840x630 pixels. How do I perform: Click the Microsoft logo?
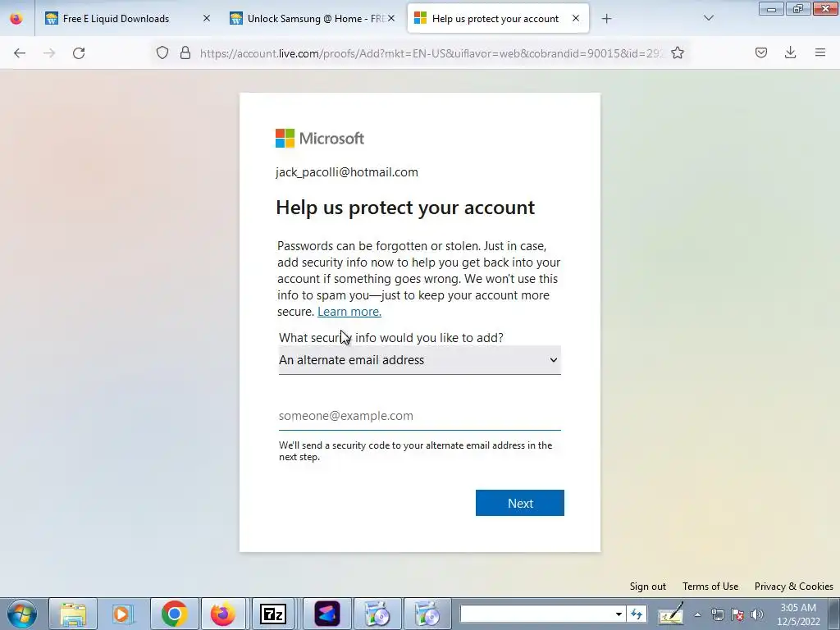click(x=320, y=138)
